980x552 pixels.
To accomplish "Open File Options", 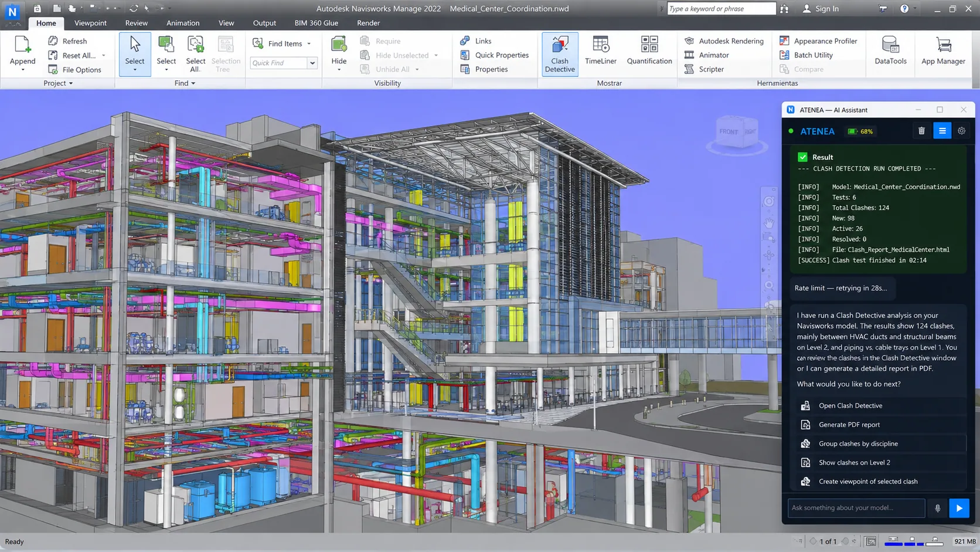I will pos(74,70).
